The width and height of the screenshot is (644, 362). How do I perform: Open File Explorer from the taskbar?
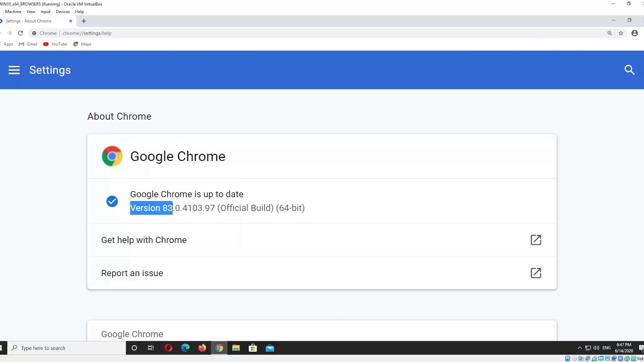(236, 348)
